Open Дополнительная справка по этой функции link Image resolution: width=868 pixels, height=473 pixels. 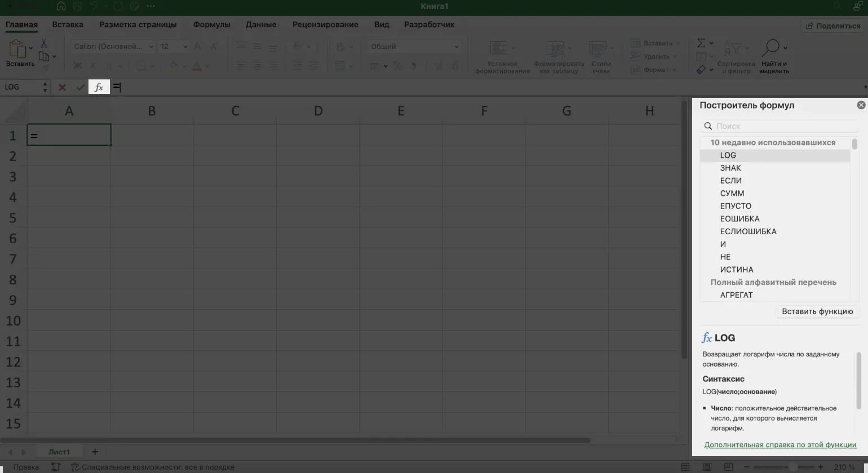click(x=780, y=444)
